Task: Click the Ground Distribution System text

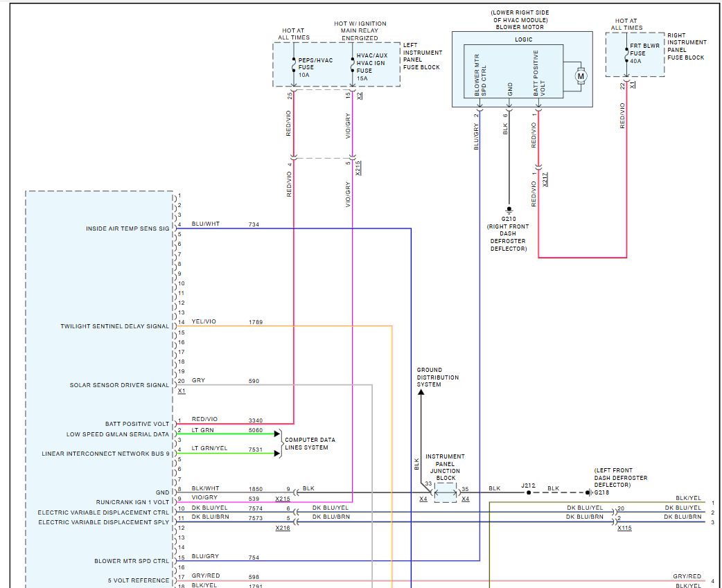Action: (x=437, y=377)
